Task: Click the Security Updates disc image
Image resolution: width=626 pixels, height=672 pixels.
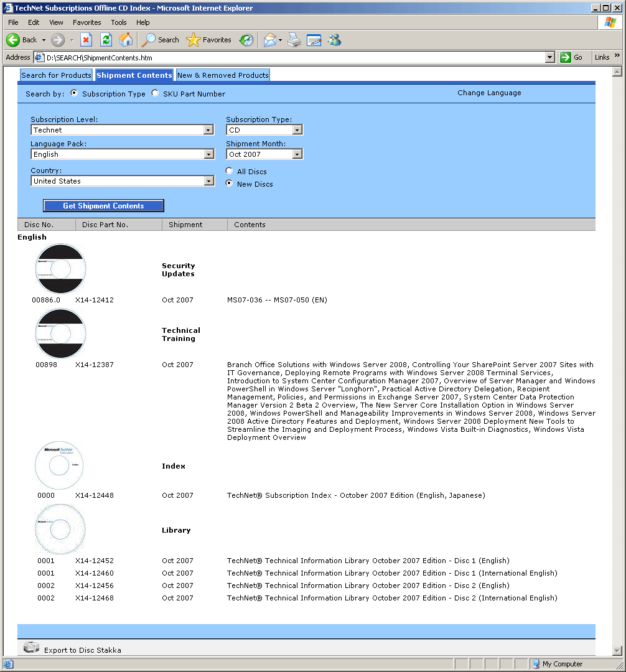Action: point(60,269)
